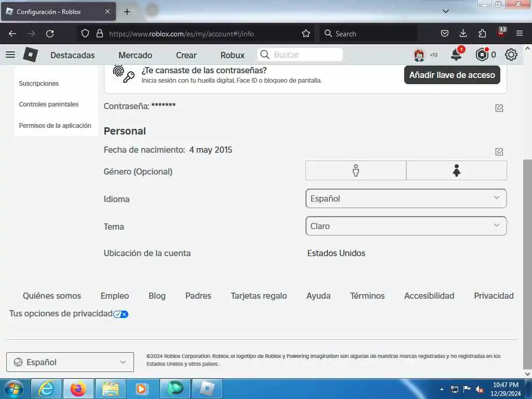Open the Accesibilidad footer link
532x399 pixels.
click(429, 296)
